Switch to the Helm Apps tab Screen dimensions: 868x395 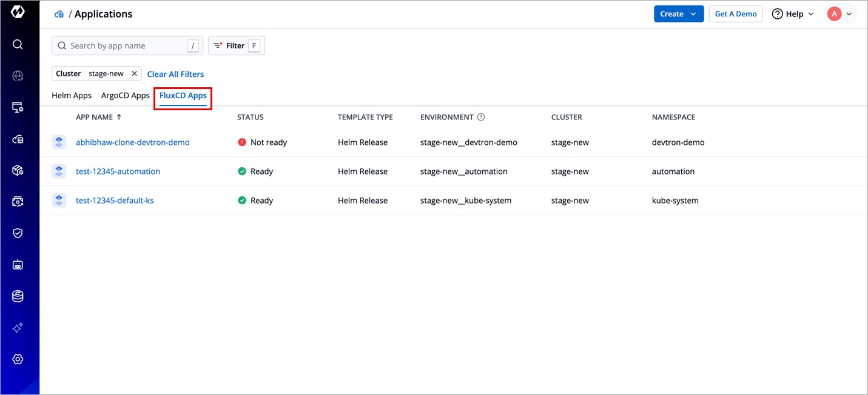click(x=72, y=96)
